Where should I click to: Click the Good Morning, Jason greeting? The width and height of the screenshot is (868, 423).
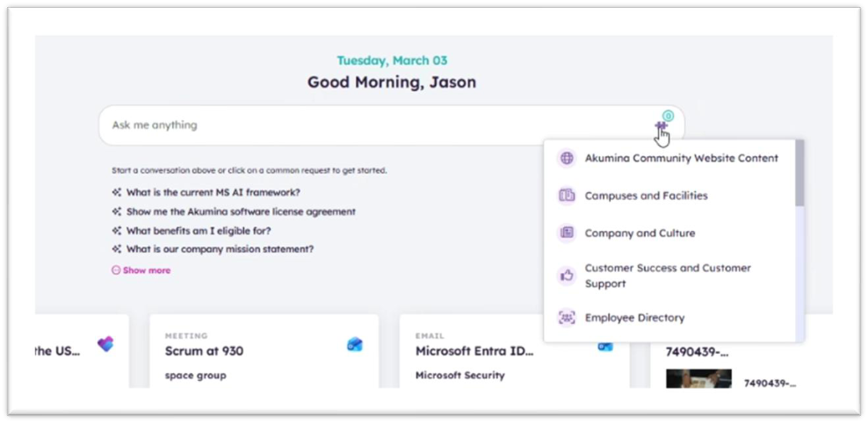(392, 82)
